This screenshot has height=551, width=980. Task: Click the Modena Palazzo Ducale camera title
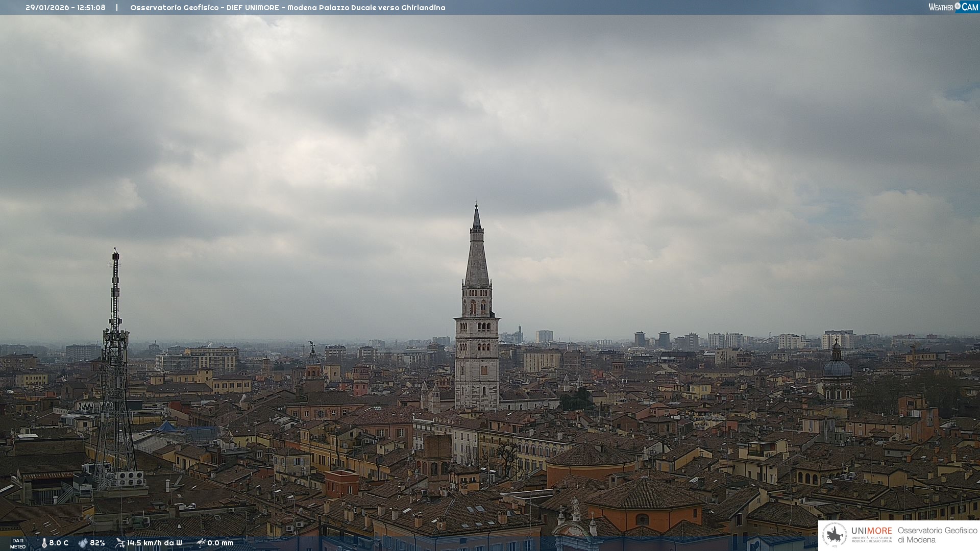287,8
